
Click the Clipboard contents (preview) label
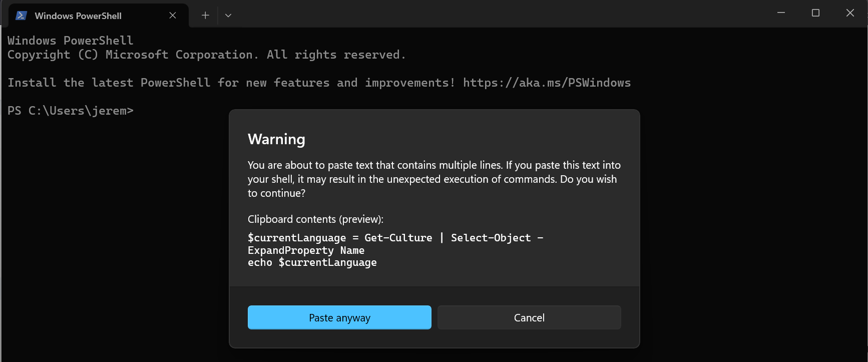click(x=315, y=219)
